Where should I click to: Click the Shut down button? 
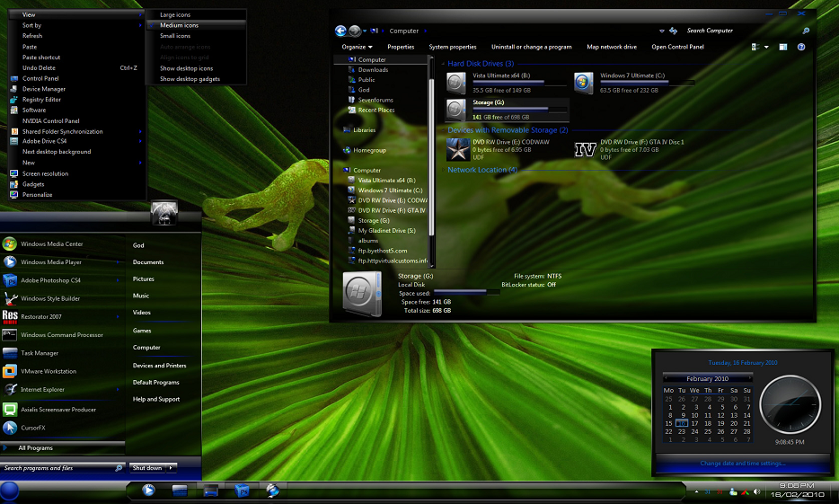(147, 468)
